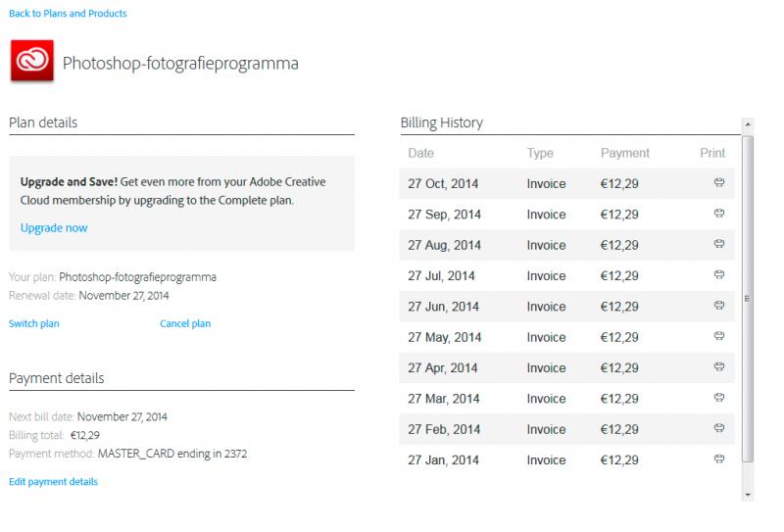This screenshot has width=784, height=532.
Task: Click the billing history scroll down arrow
Action: click(748, 495)
